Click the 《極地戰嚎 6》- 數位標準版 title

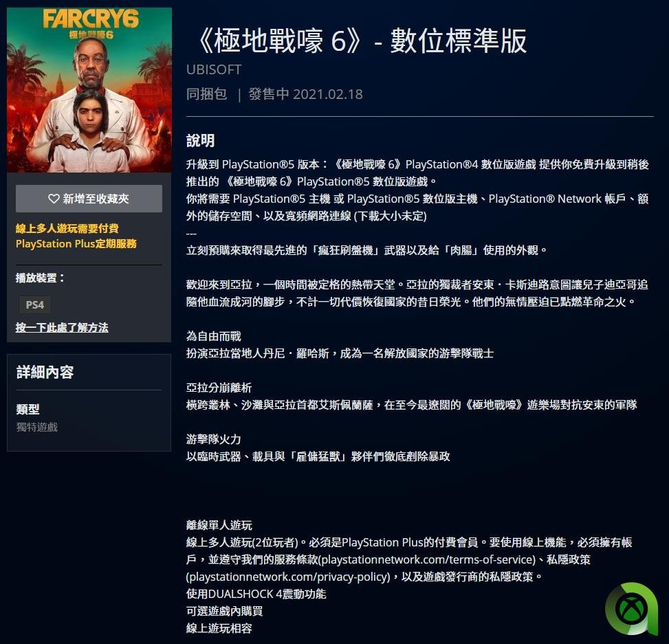(x=361, y=41)
